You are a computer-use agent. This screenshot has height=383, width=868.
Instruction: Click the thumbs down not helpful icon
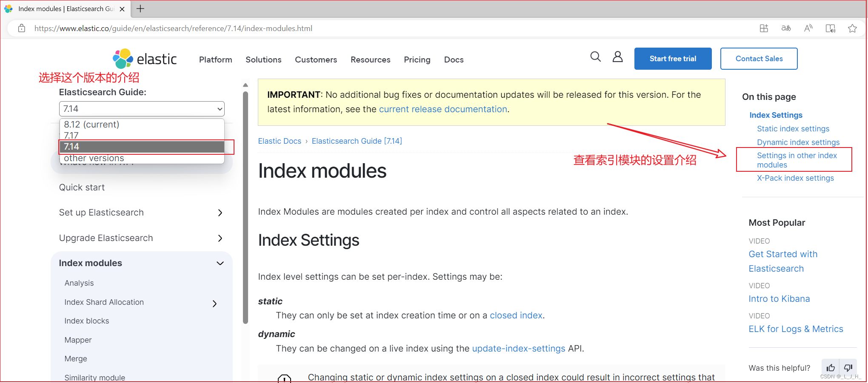tap(848, 368)
